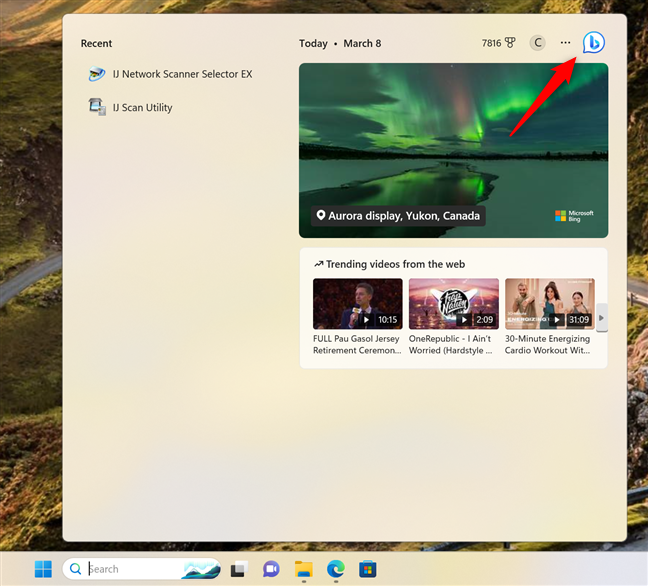
Task: Open the Aurora display Bing image
Action: [453, 150]
